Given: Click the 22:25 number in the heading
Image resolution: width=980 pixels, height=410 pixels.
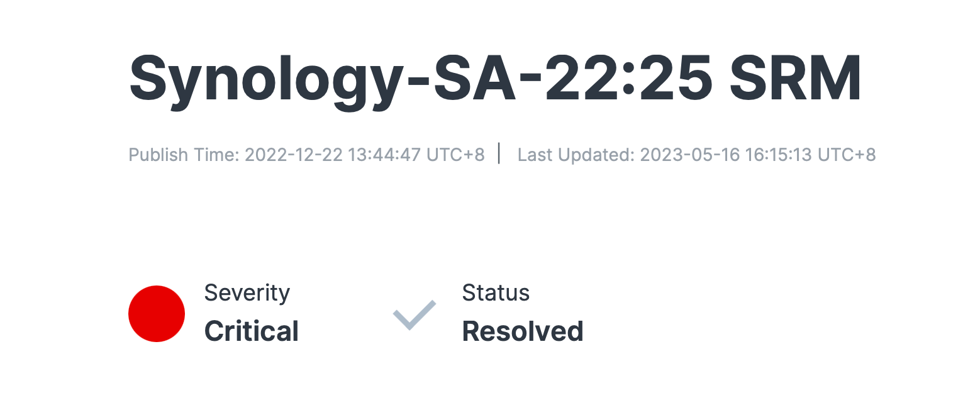Looking at the screenshot, I should [628, 78].
